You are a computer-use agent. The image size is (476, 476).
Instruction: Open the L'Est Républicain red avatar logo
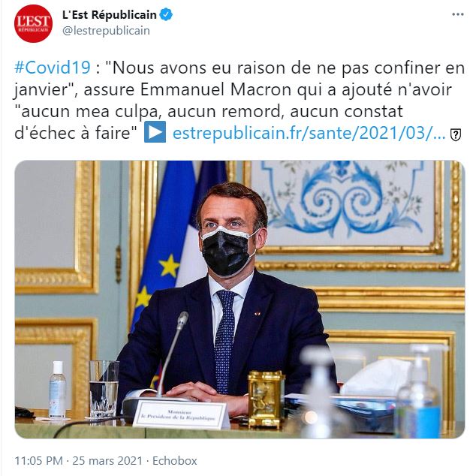tap(33, 23)
